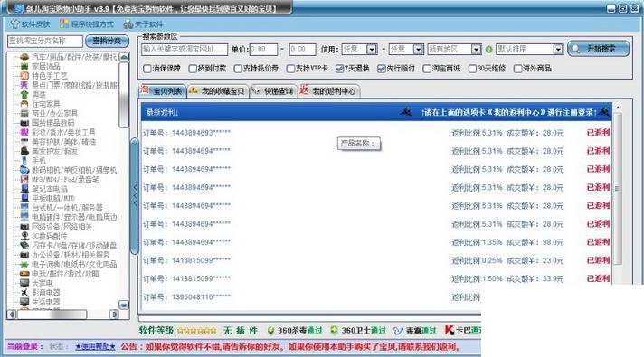Open the second 任意 credit dropdown
The height and width of the screenshot is (357, 644).
[x=418, y=49]
